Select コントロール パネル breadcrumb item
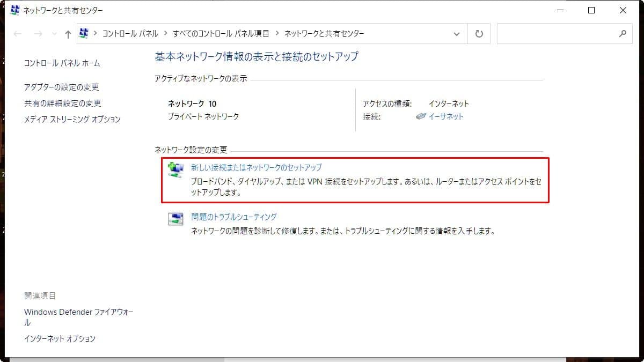 click(130, 33)
